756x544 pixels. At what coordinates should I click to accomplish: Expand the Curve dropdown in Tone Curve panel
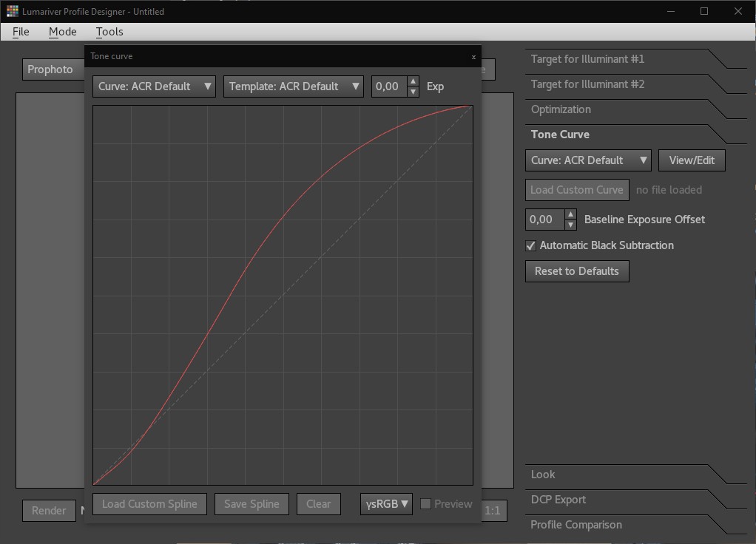pos(588,160)
